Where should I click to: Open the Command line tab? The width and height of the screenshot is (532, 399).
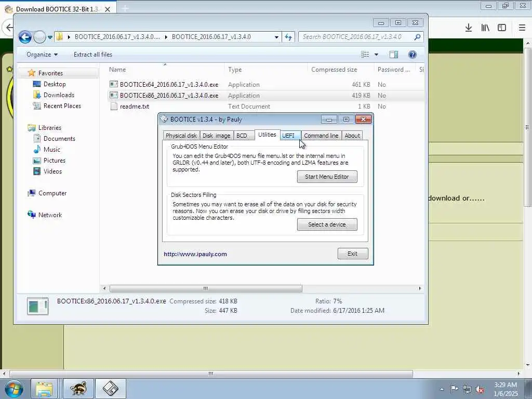pos(321,136)
